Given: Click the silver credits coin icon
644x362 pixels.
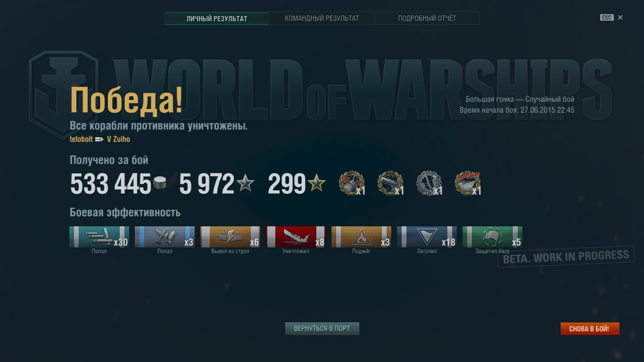Looking at the screenshot, I should [160, 183].
